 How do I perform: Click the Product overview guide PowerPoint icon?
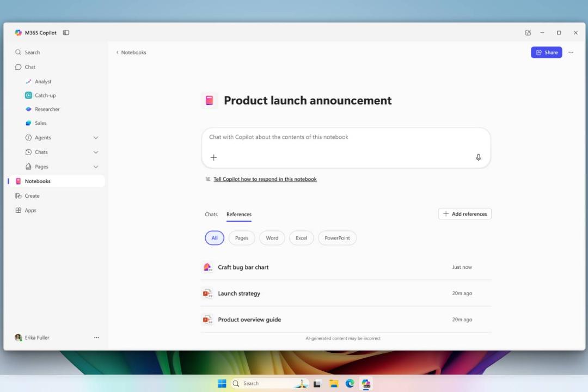point(207,320)
